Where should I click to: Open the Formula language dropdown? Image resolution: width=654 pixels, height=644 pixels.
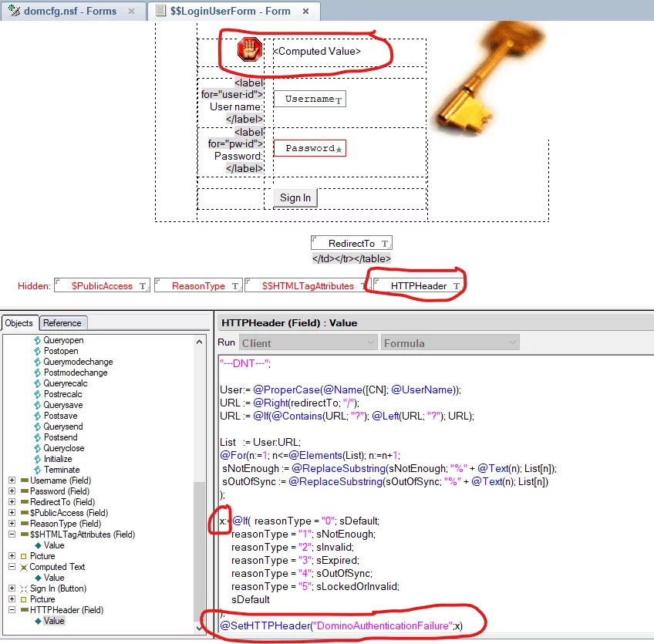pos(450,343)
